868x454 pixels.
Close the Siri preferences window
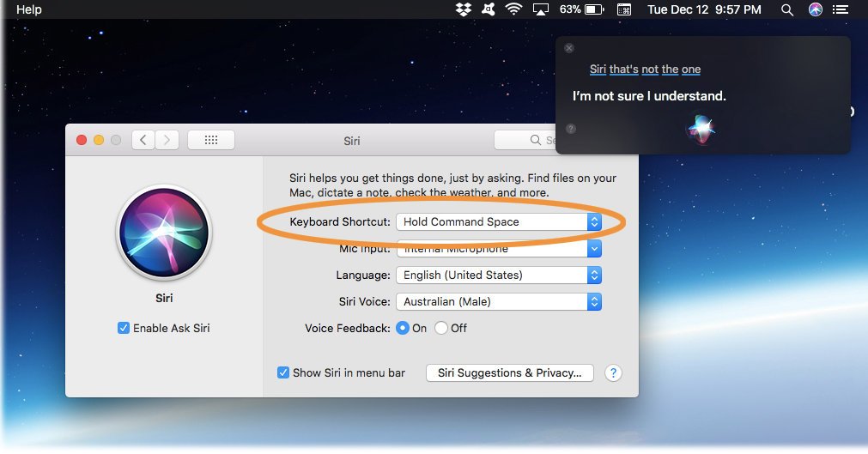click(82, 140)
